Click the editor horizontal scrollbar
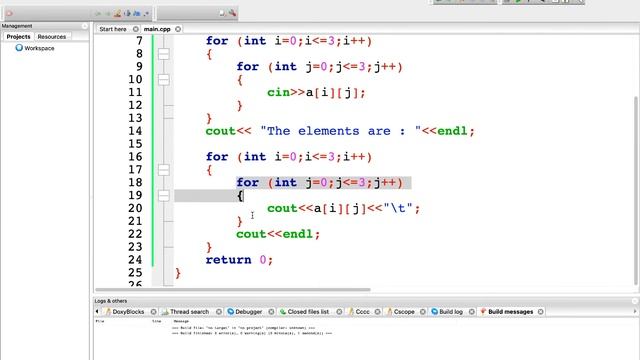 (233, 290)
